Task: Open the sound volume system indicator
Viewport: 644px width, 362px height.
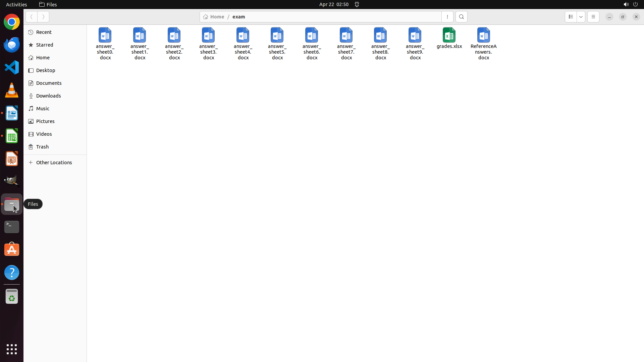Action: tap(626, 4)
